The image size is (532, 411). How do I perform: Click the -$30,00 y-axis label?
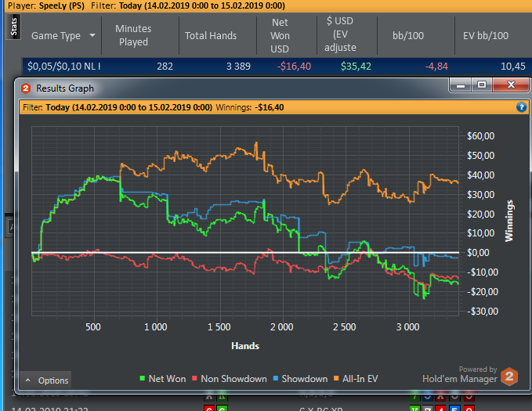[483, 312]
